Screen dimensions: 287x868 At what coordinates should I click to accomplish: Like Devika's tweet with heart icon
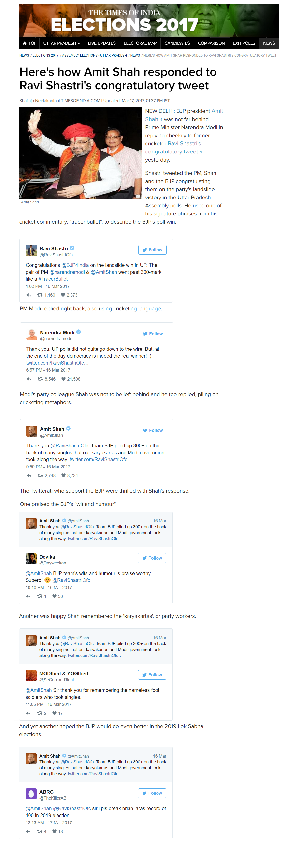click(x=54, y=596)
